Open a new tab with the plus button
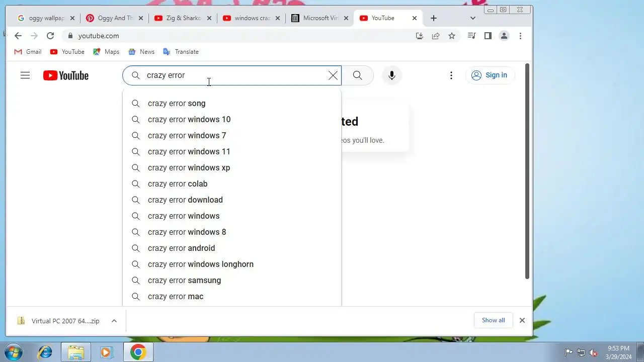 coord(434,18)
